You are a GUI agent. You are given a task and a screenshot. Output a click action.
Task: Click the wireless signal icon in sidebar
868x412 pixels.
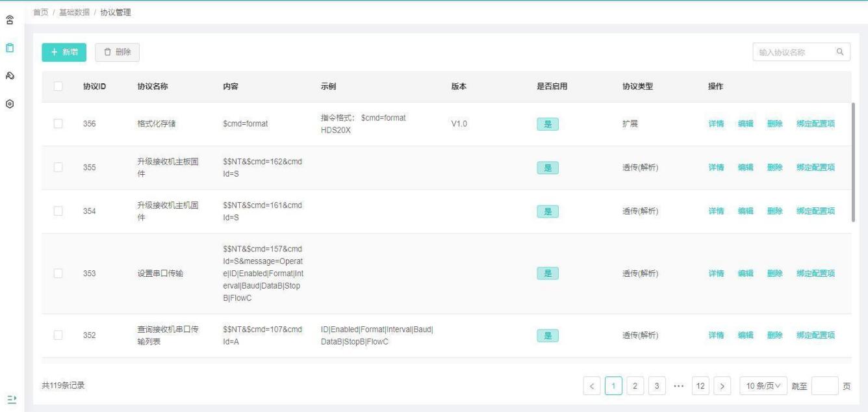click(x=10, y=20)
